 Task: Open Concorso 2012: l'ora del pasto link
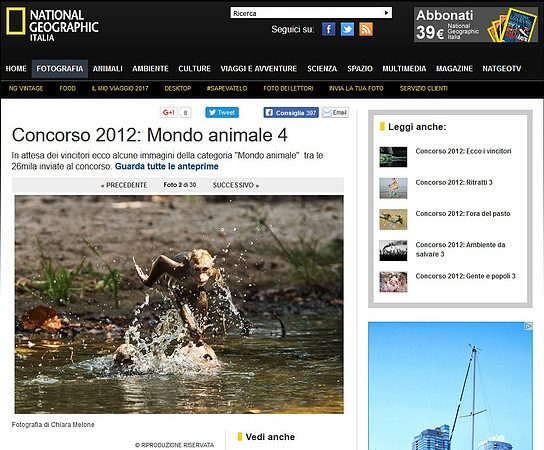[x=463, y=213]
